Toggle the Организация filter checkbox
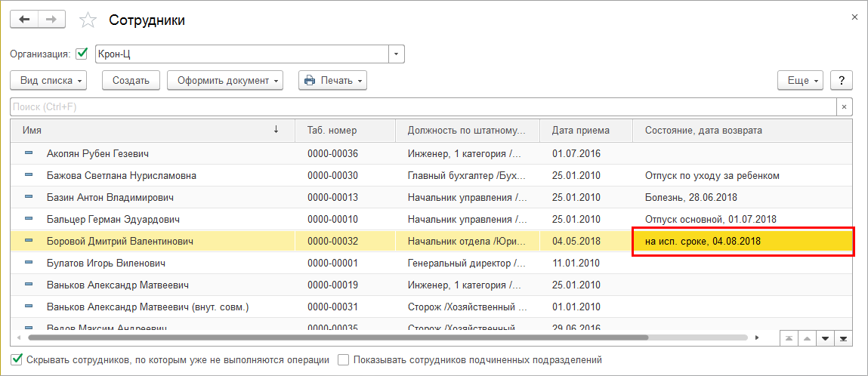This screenshot has height=376, width=868. coord(82,54)
